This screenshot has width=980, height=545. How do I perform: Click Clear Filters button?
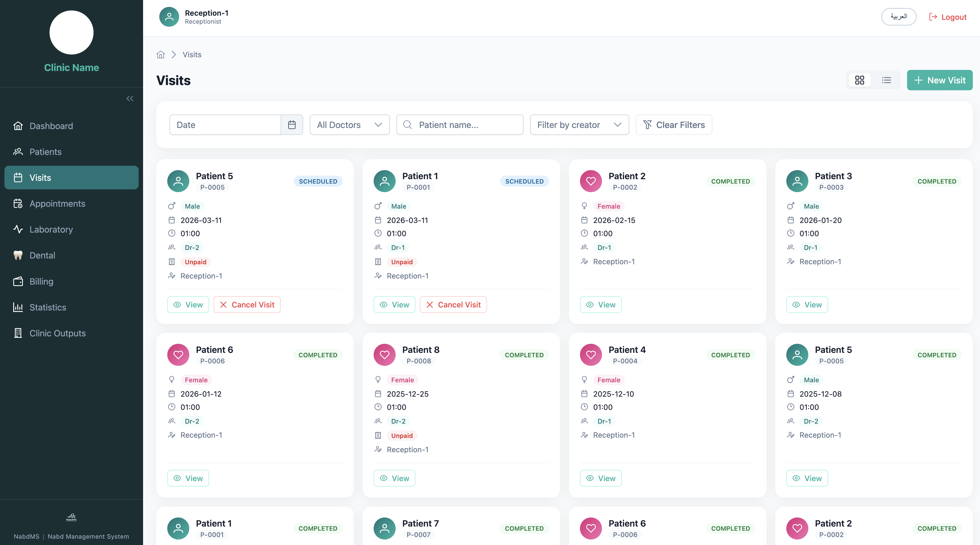(x=674, y=125)
